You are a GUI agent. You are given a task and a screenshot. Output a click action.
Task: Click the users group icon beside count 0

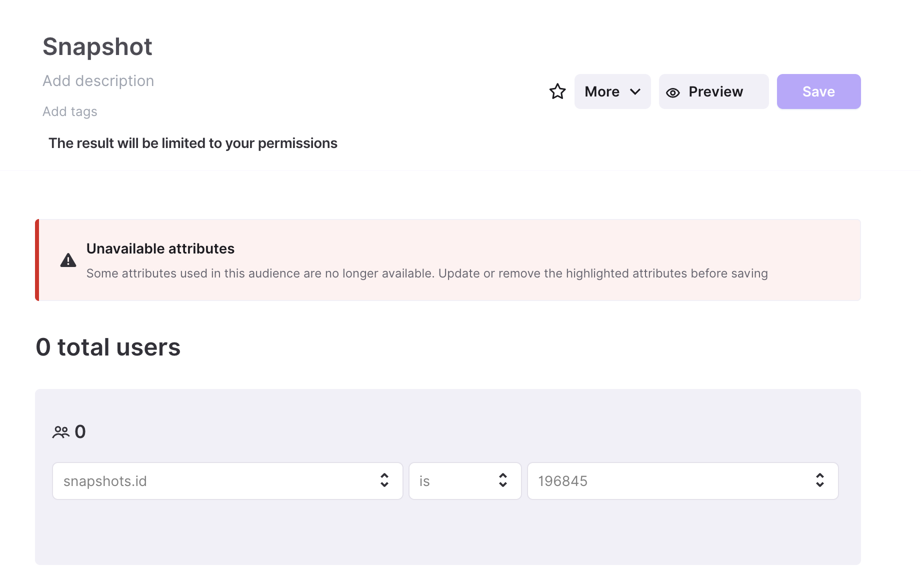click(61, 432)
